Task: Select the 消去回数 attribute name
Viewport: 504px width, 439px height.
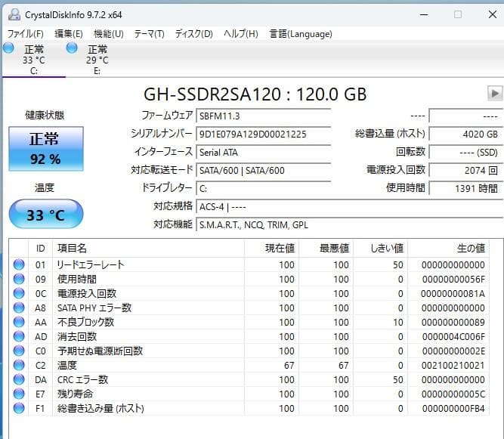Action: pos(77,336)
